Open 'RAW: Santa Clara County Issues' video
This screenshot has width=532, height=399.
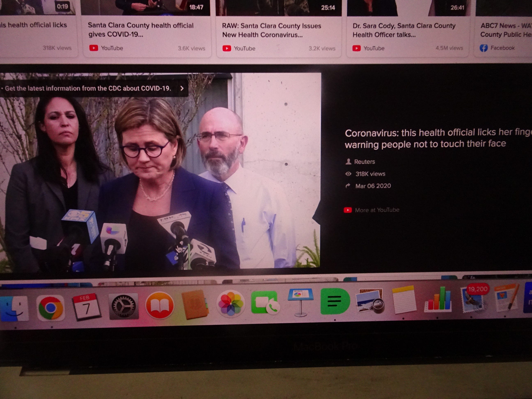(272, 30)
